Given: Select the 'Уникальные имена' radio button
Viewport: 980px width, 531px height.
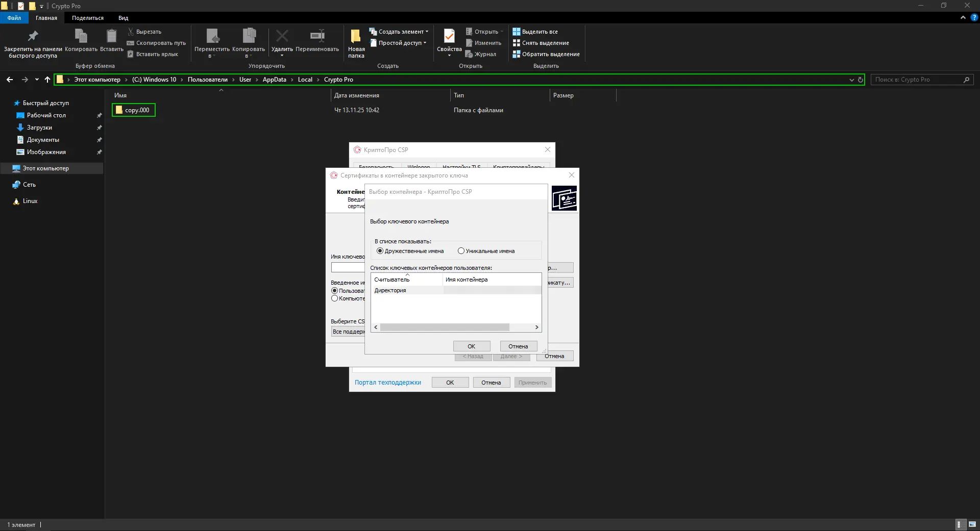Looking at the screenshot, I should [x=461, y=251].
